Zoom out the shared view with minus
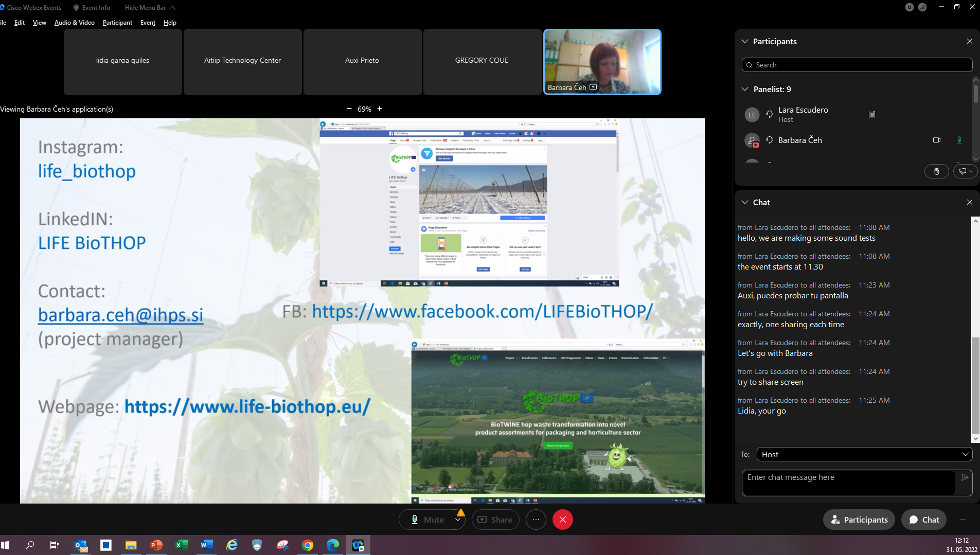This screenshot has width=980, height=555. coord(349,109)
